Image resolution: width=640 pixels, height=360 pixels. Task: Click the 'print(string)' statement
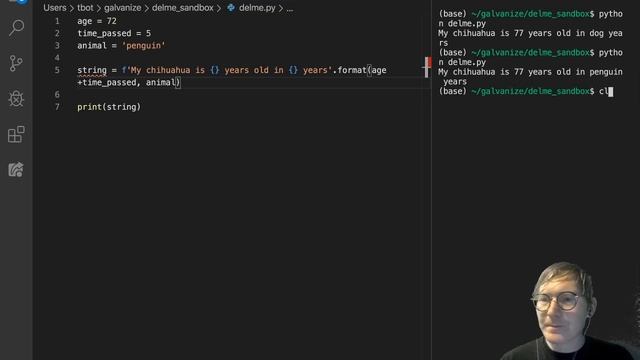point(109,107)
